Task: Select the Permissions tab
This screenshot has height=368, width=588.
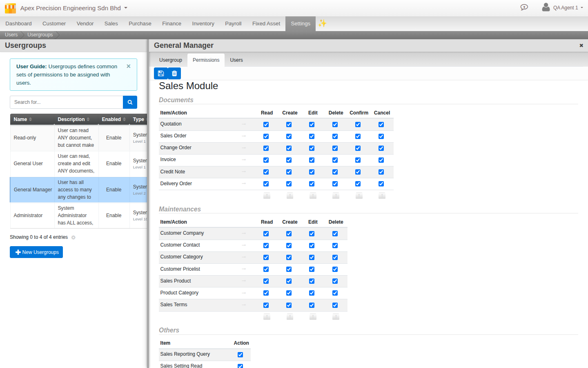Action: coord(206,60)
